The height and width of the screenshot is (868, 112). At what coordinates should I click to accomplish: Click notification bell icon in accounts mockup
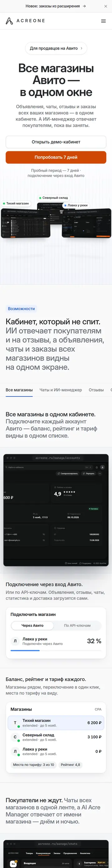97,467
